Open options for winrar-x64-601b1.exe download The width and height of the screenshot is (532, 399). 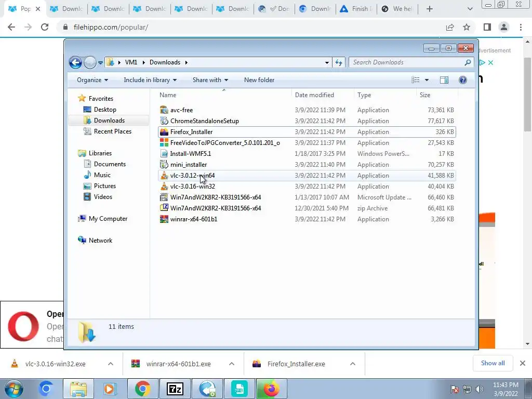click(232, 364)
